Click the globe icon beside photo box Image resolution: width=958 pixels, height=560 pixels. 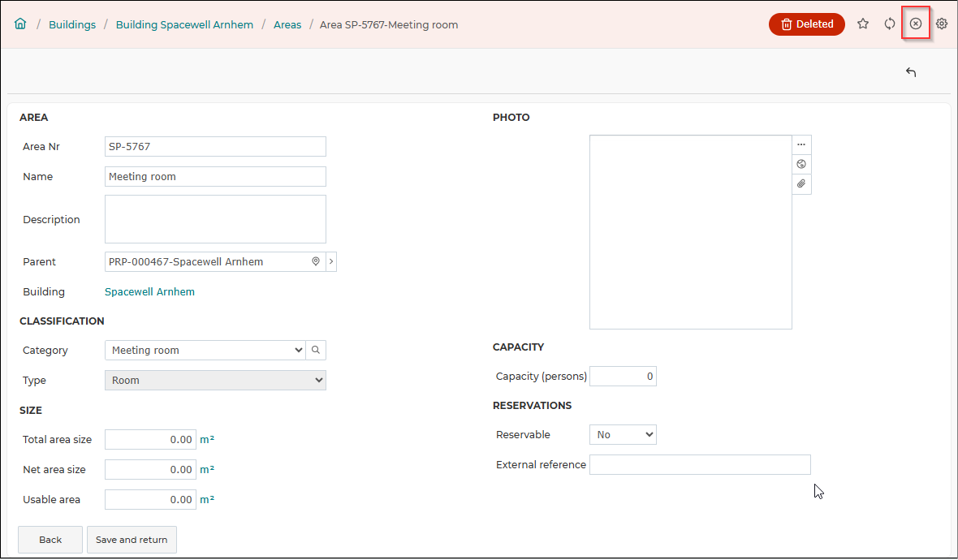tap(801, 164)
